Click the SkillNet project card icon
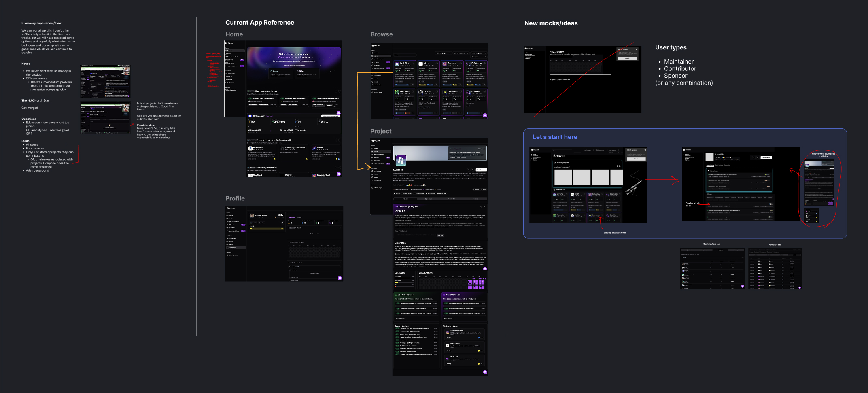This screenshot has height=393, width=868. [420, 92]
